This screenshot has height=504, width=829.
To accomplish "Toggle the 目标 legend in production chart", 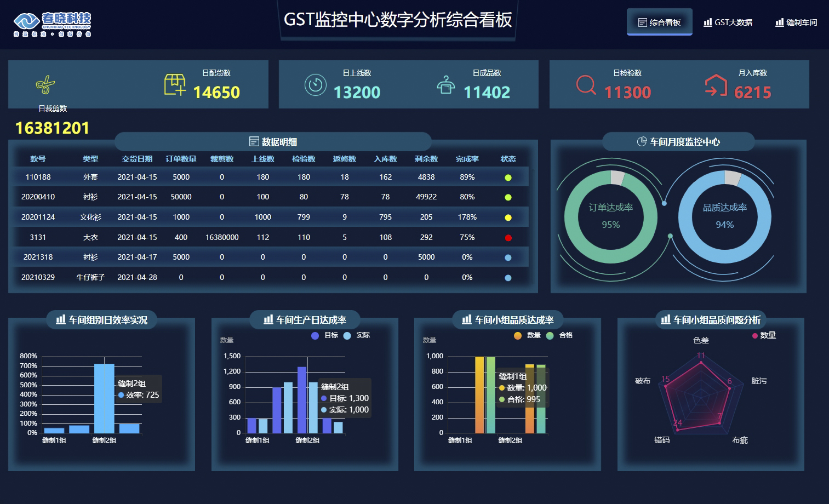I will [x=324, y=335].
